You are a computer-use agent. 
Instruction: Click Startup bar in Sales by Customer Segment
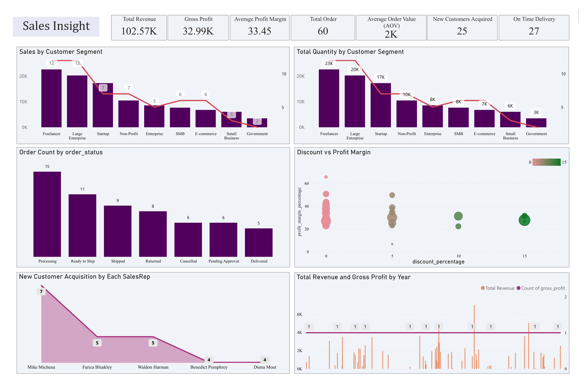pos(103,105)
